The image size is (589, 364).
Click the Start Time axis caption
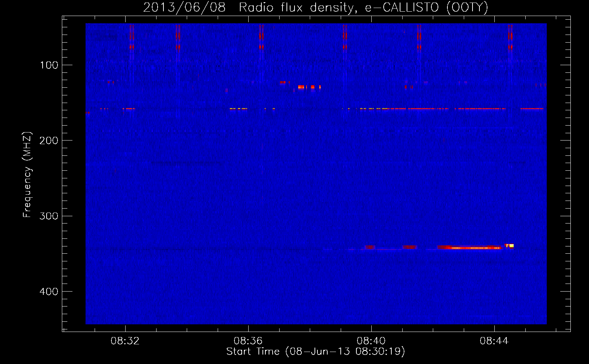coord(316,352)
